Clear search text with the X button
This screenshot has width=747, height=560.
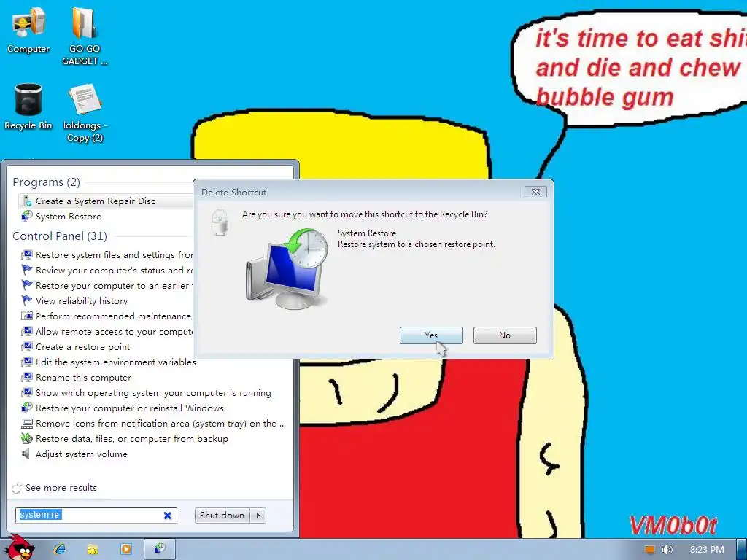pyautogui.click(x=168, y=516)
